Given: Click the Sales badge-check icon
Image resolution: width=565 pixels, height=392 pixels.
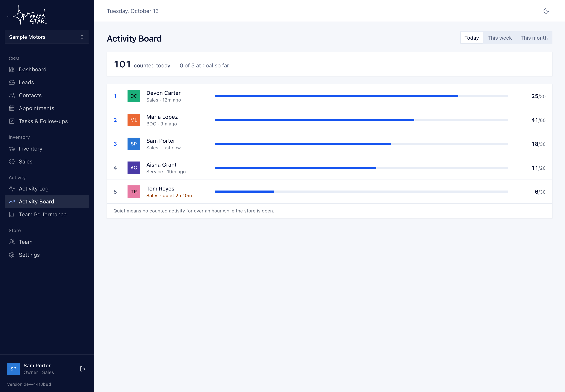Looking at the screenshot, I should tap(12, 161).
